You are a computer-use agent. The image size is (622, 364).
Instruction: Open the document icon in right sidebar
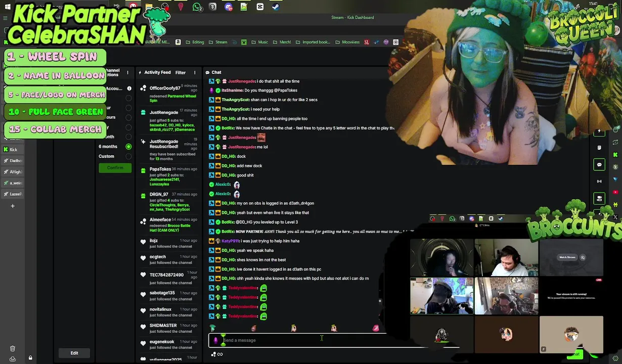point(599,148)
